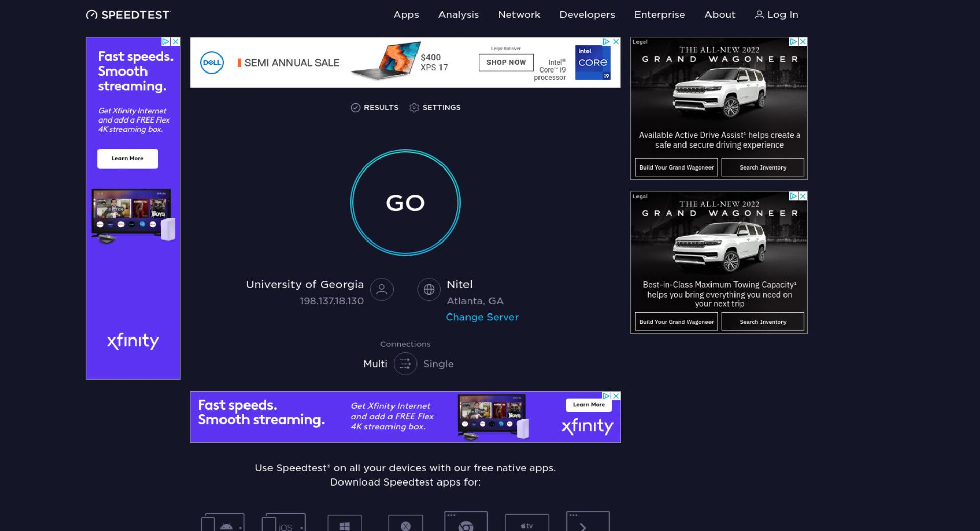Open the Network menu
The image size is (980, 531).
[519, 15]
